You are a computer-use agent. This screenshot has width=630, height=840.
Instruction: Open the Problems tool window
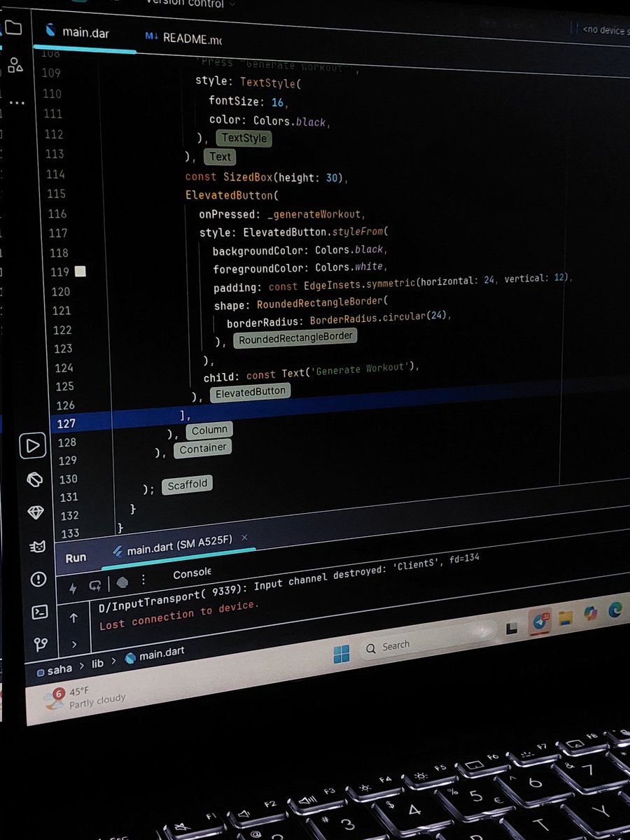pyautogui.click(x=38, y=580)
